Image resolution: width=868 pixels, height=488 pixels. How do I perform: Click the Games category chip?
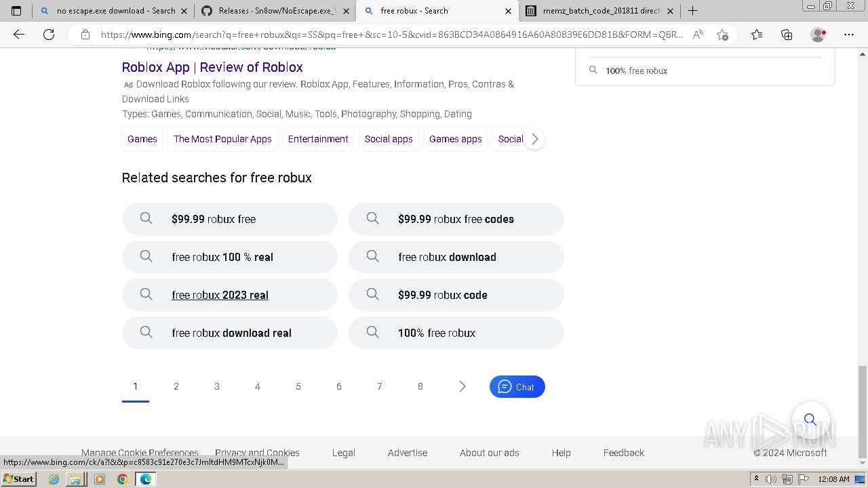142,139
